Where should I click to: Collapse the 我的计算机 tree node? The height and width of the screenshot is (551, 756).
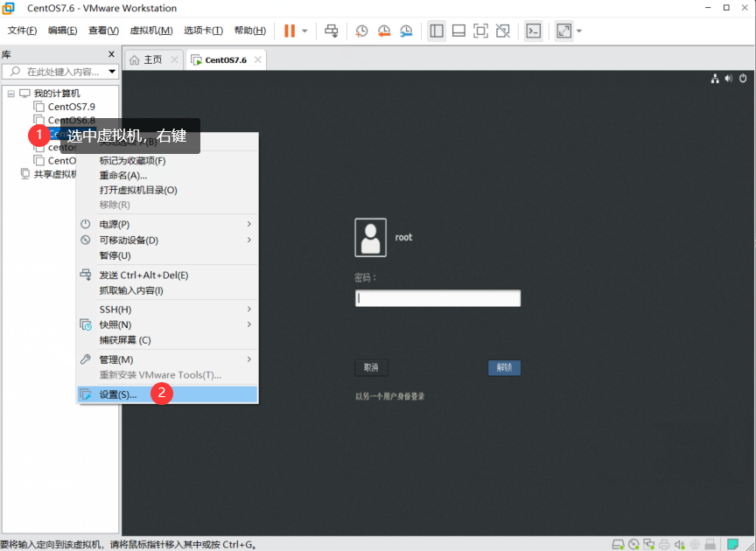point(11,94)
